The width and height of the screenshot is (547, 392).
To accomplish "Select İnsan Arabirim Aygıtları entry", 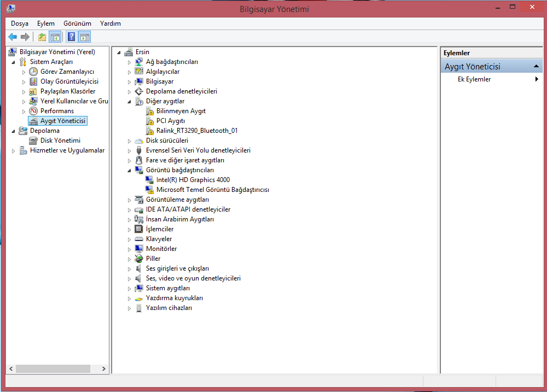I will pos(179,219).
